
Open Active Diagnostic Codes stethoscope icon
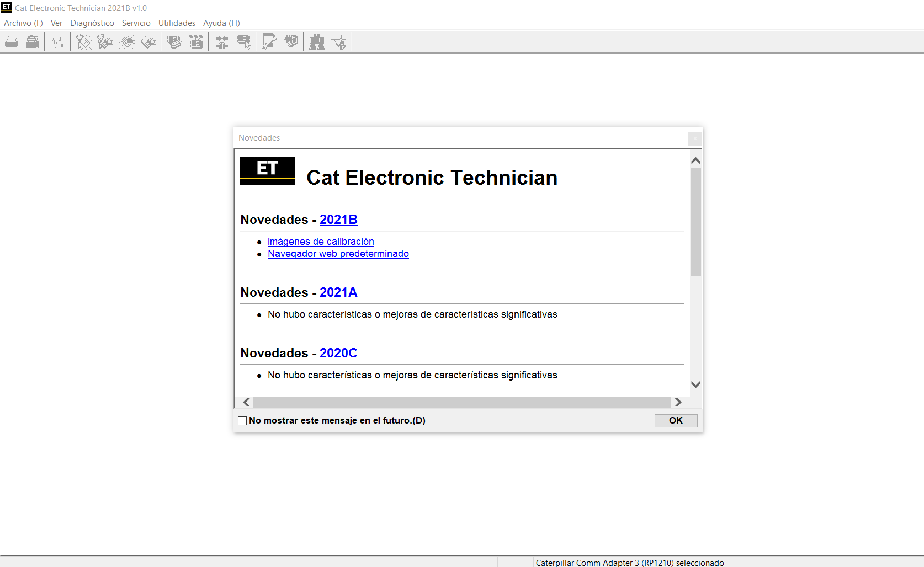click(84, 42)
